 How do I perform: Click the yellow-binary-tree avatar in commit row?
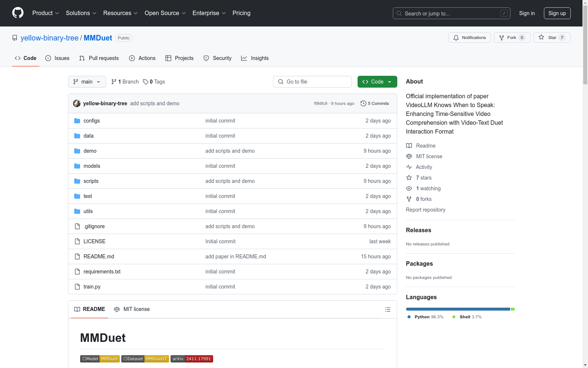pos(77,103)
